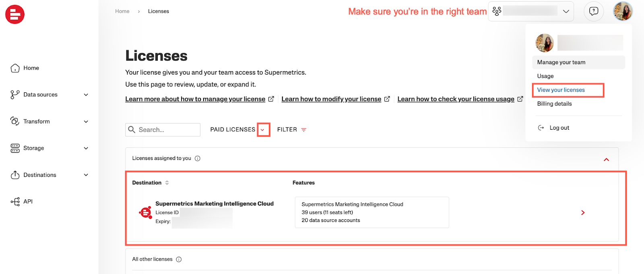644x274 pixels.
Task: Focus the Search input field
Action: point(163,130)
